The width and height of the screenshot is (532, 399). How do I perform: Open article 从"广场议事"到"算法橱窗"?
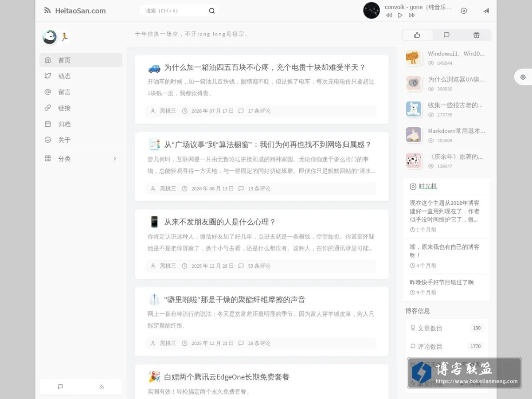(268, 145)
